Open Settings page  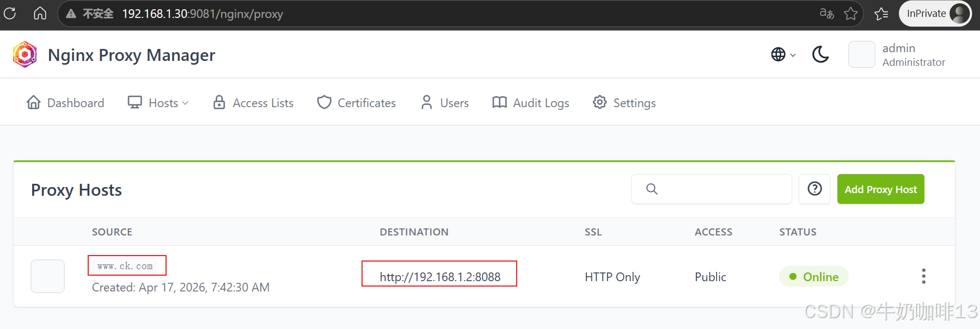[x=624, y=103]
